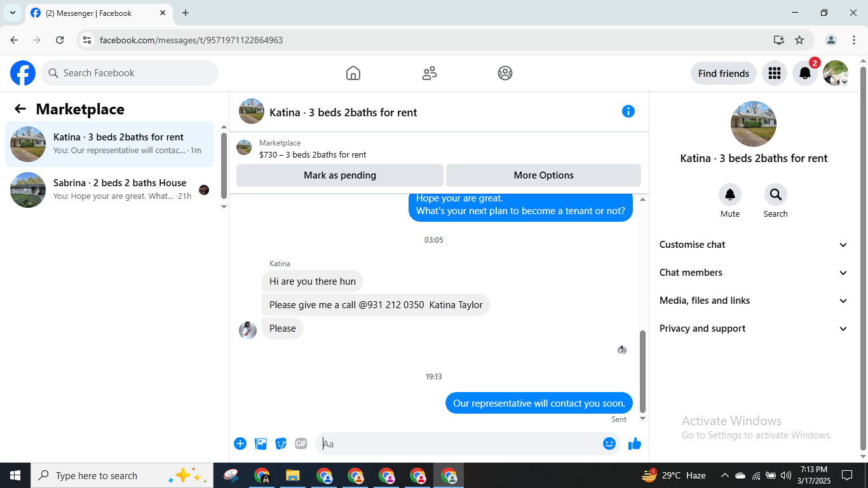Open the Groups icon in top navigation
868x488 pixels.
pyautogui.click(x=505, y=73)
